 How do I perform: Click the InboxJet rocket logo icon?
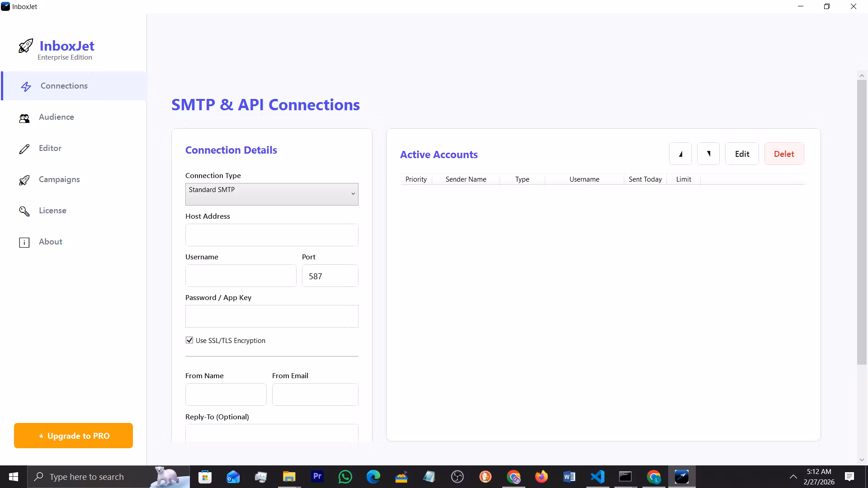click(25, 46)
